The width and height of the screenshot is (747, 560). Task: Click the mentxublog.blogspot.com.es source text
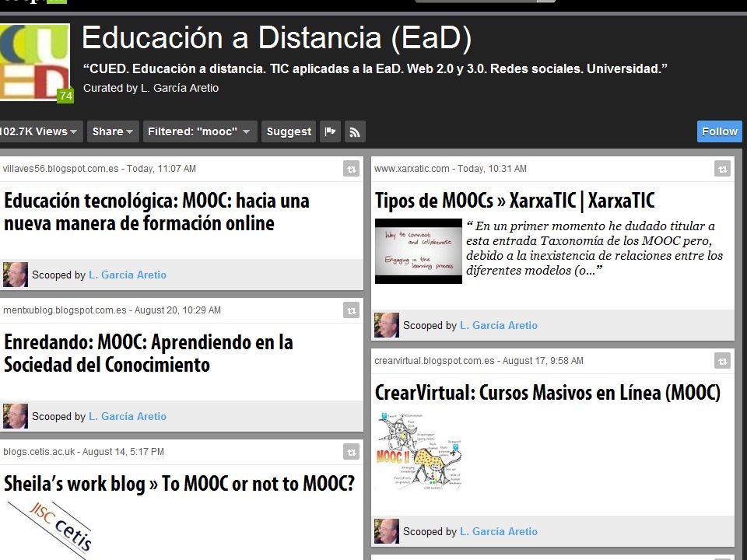[65, 310]
